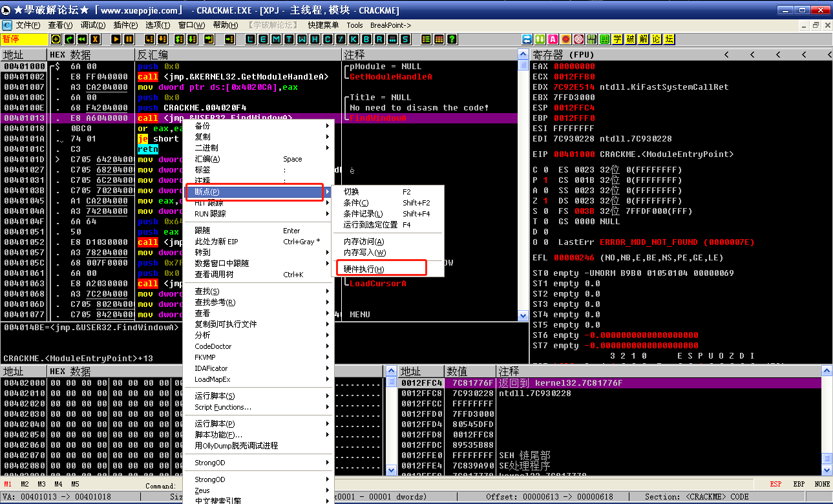Click the pink A toolbar icon
The image size is (833, 504).
553,39
